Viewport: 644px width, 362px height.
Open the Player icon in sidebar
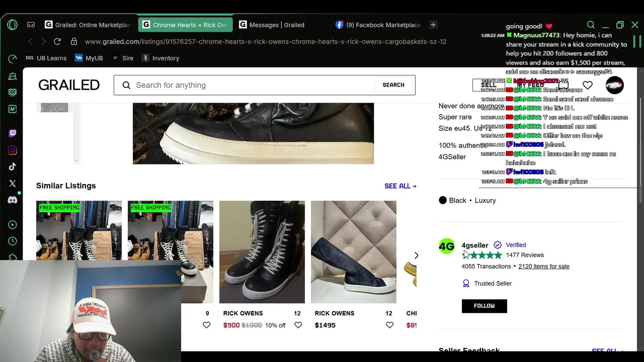[13, 225]
